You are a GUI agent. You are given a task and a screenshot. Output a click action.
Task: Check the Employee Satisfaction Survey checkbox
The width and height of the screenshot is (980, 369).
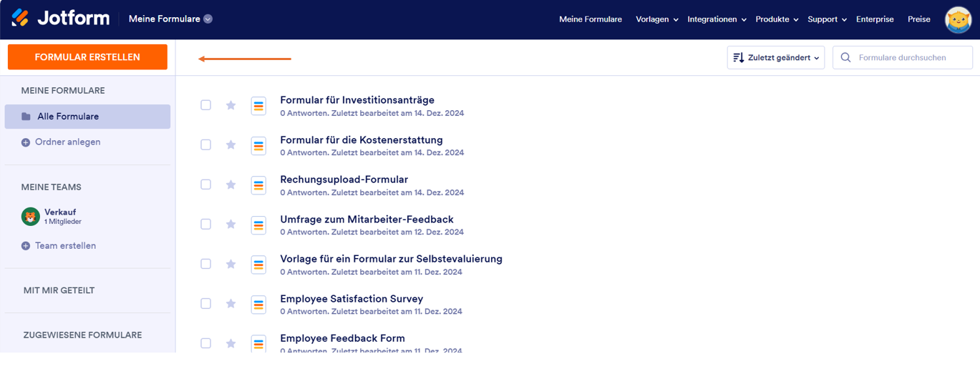click(206, 304)
